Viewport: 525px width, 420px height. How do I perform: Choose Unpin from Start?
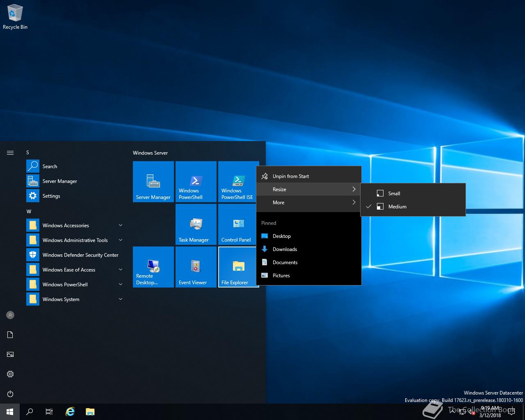(x=309, y=176)
